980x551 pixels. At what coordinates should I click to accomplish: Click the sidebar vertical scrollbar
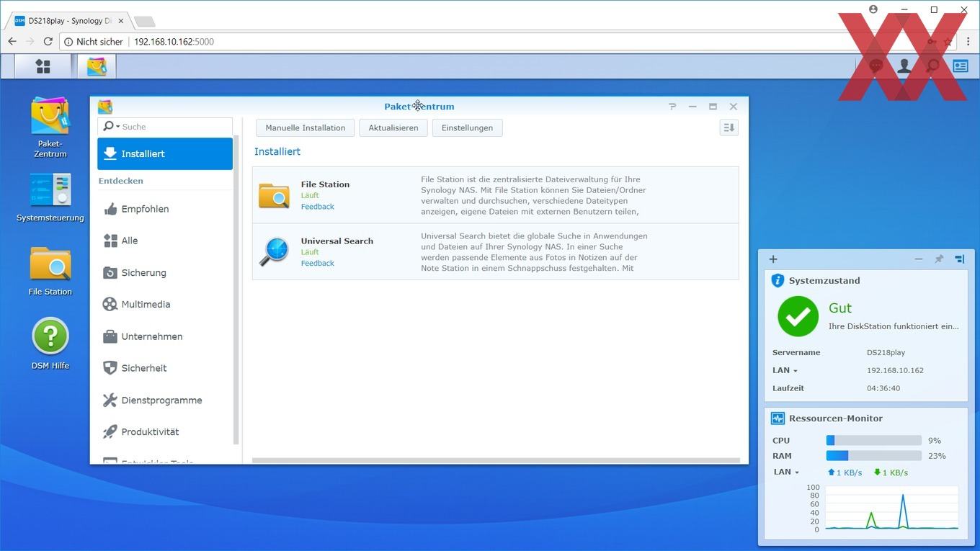pos(236,288)
